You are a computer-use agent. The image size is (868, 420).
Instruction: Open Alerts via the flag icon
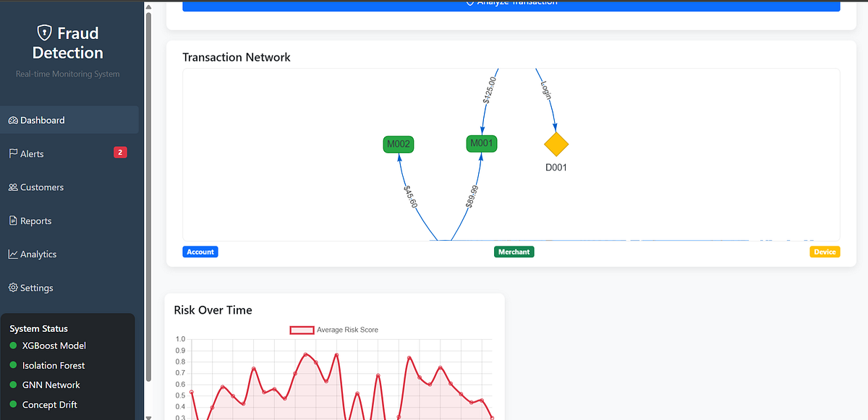click(12, 153)
